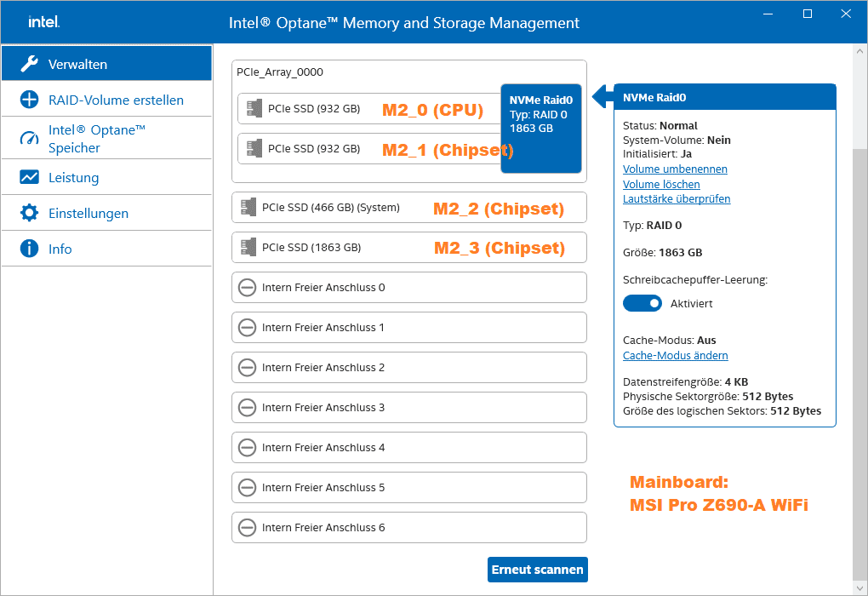Select Intern Freier Anschluss 6 row
The height and width of the screenshot is (596, 868).
tap(409, 527)
